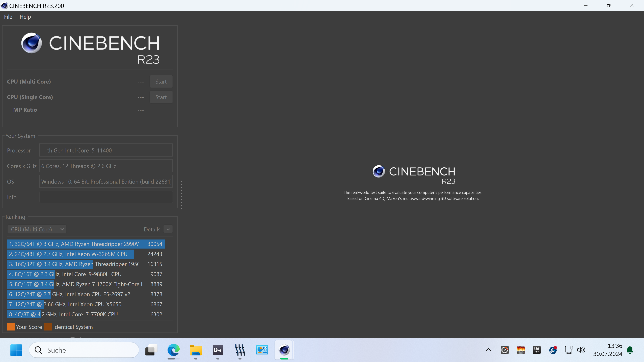644x362 pixels.
Task: Click the UA tray icon
Action: [x=537, y=350]
